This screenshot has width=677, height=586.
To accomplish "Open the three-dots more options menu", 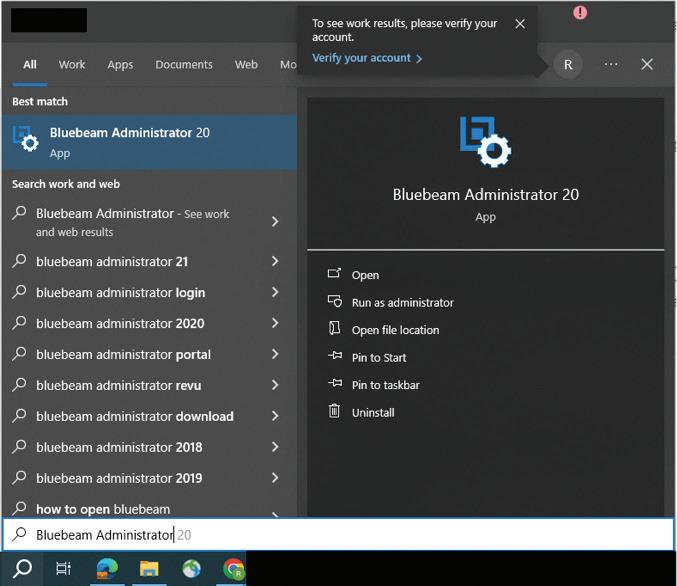I will pos(611,64).
